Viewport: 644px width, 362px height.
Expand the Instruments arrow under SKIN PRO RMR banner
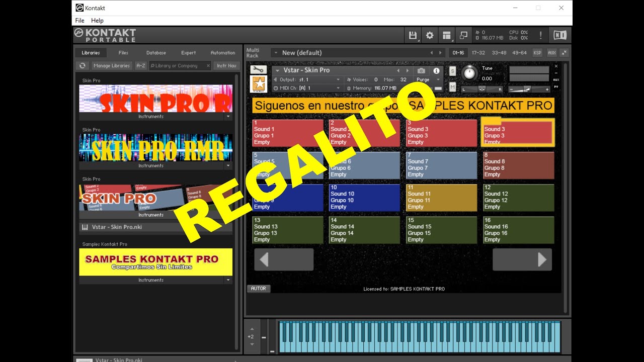[x=228, y=165]
